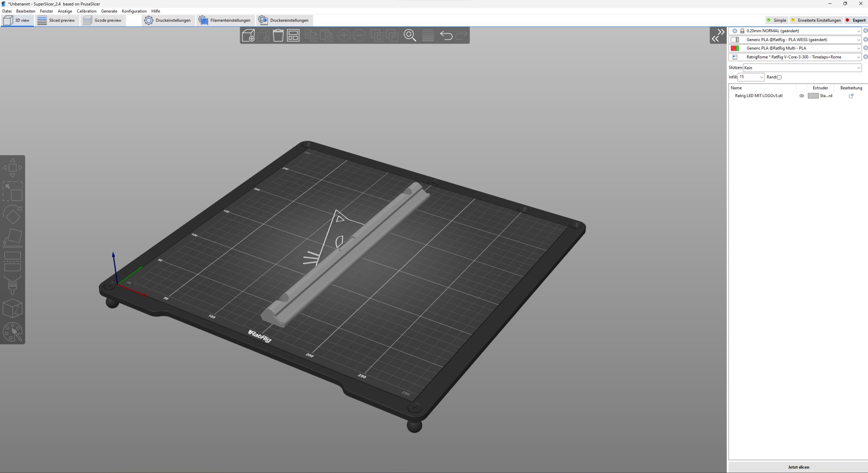
Task: Click the Undo arrow icon
Action: tap(446, 36)
